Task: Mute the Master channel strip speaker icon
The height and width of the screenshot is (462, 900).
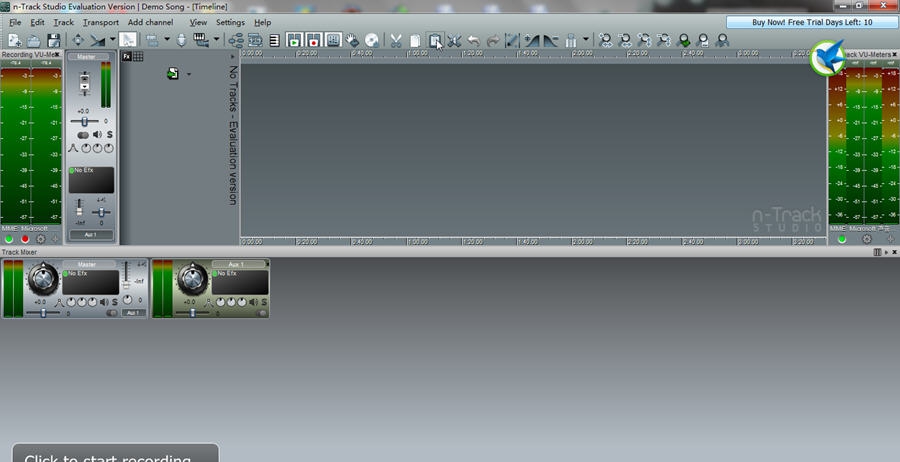Action: [x=97, y=135]
